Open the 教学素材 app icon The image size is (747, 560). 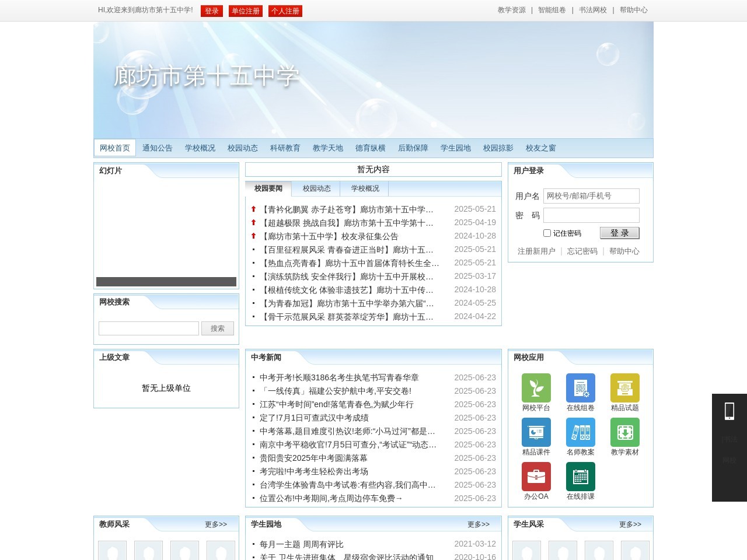[x=625, y=432]
